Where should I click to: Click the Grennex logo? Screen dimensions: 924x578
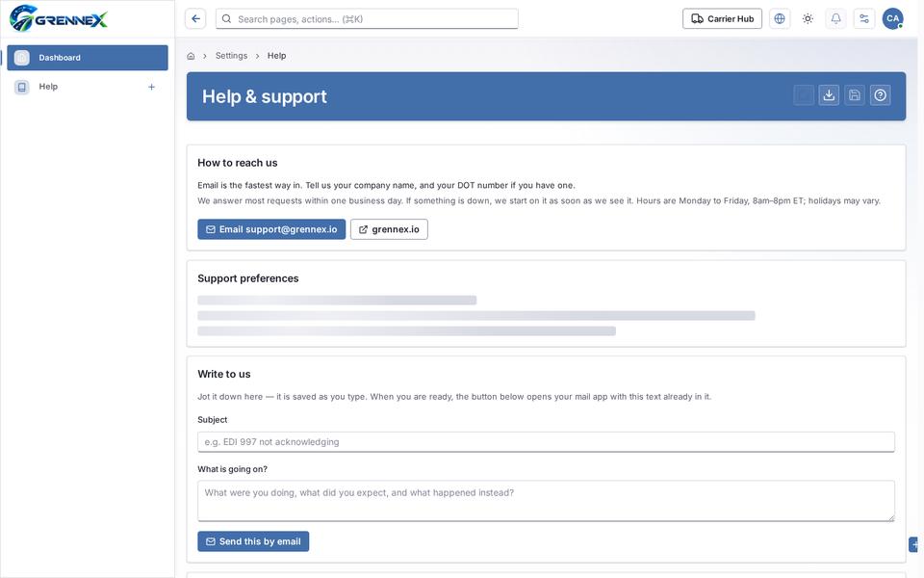(59, 18)
